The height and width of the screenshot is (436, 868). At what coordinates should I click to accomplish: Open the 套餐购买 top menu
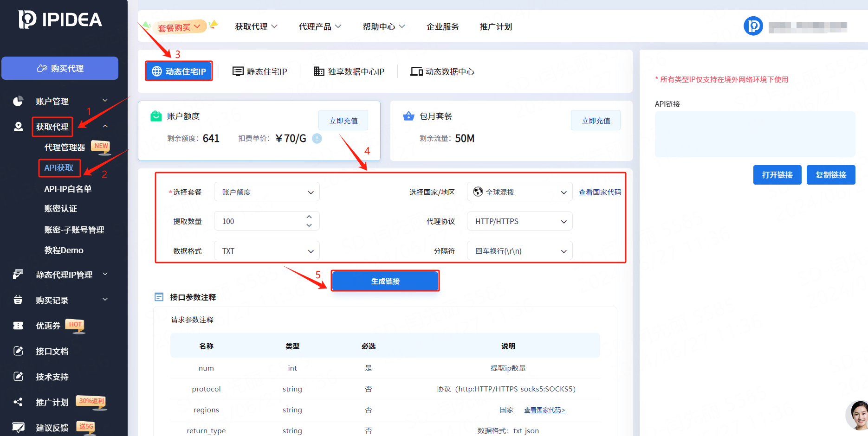[x=180, y=27]
